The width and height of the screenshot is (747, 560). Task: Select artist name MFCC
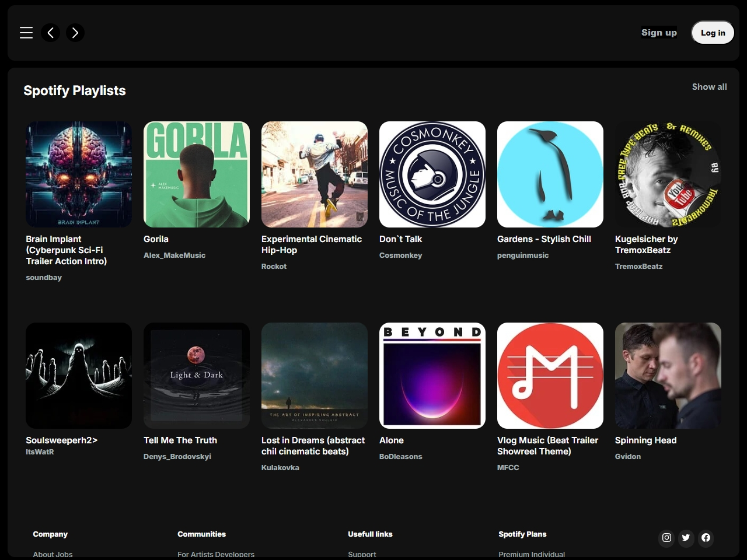coord(508,468)
